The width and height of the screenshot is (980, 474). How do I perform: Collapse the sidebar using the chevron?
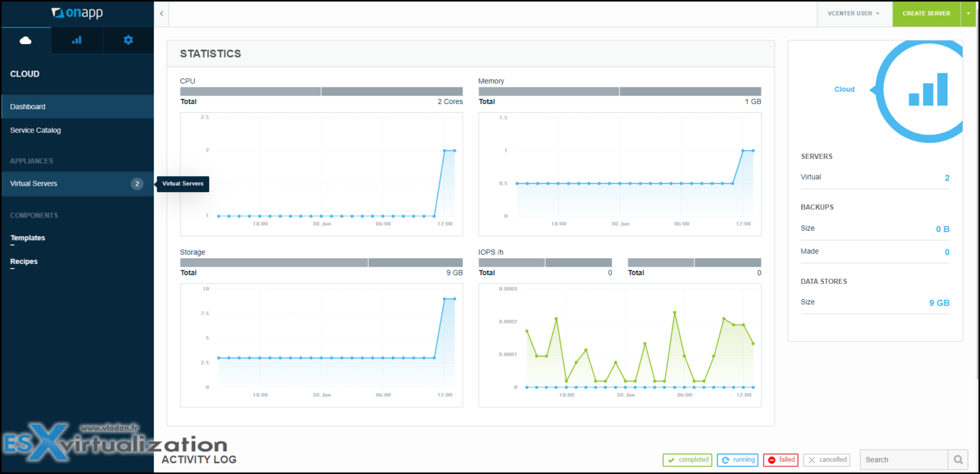[161, 13]
